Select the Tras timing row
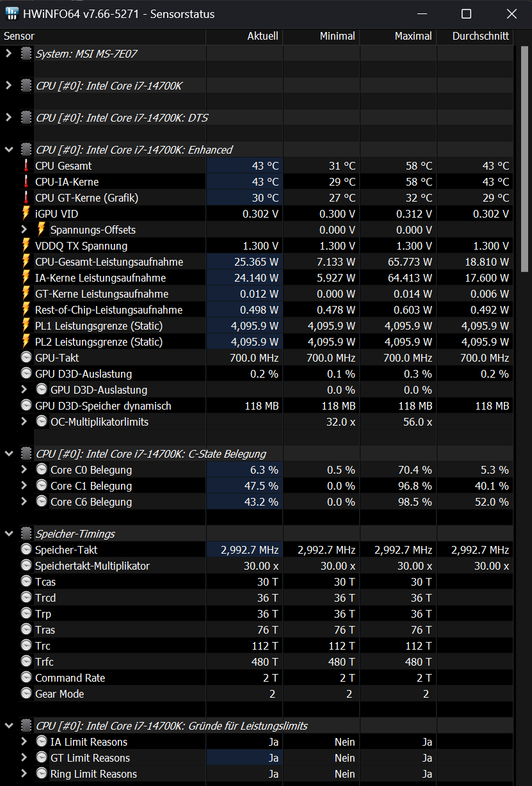This screenshot has width=532, height=786. pyautogui.click(x=257, y=630)
